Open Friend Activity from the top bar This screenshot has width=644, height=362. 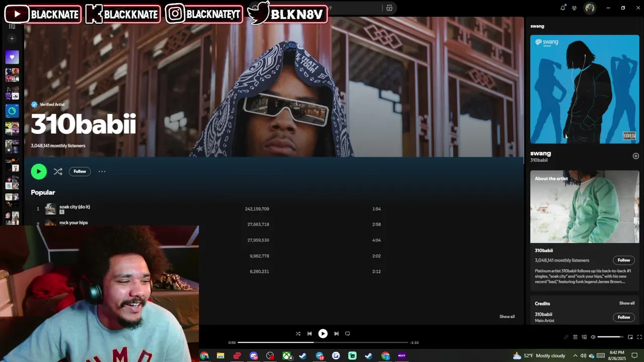(574, 8)
